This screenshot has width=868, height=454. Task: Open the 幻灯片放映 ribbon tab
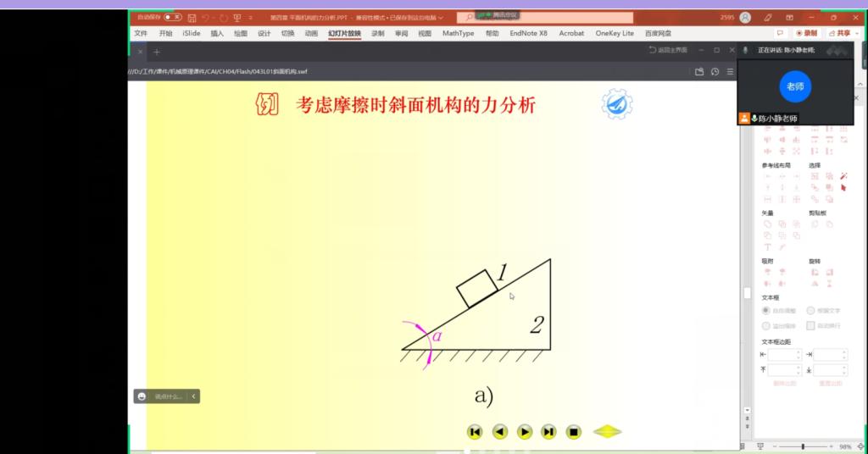(x=344, y=33)
